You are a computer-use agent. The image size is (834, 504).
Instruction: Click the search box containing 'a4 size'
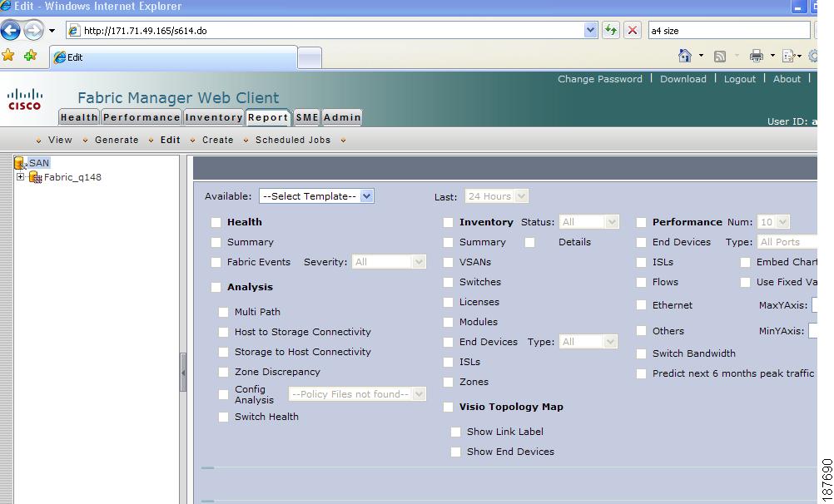click(x=728, y=30)
